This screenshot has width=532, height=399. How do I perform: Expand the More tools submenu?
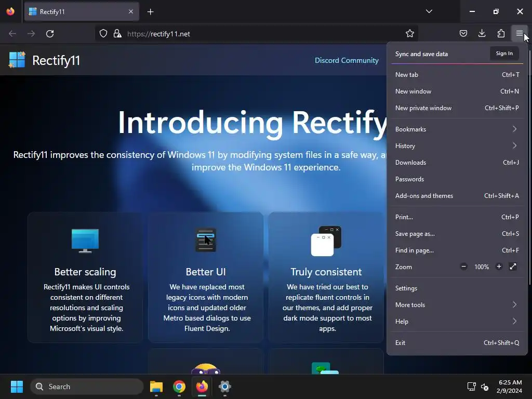pyautogui.click(x=457, y=305)
